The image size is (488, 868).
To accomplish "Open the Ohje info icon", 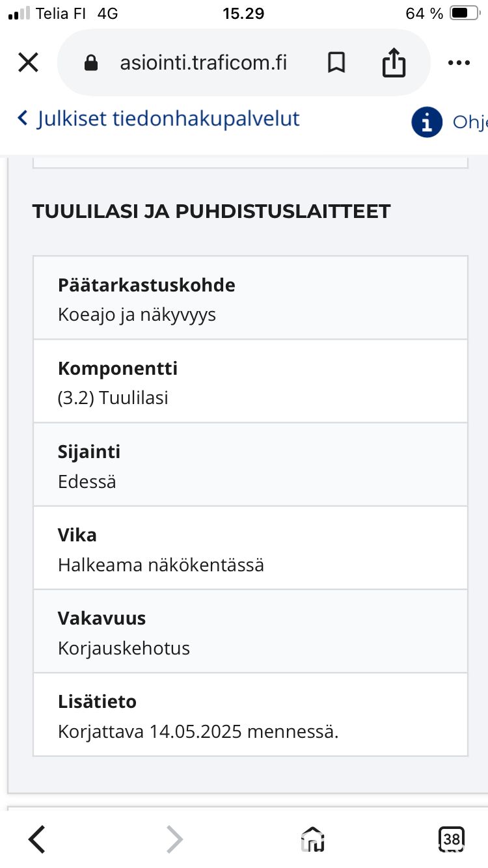I will [427, 122].
